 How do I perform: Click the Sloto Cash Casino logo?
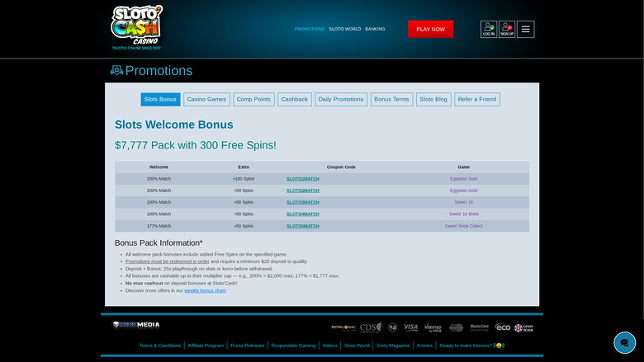click(137, 27)
